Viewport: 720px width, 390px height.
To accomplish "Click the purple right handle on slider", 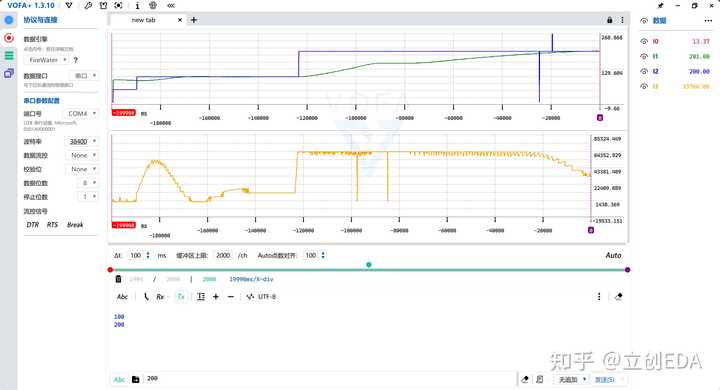I will point(627,270).
